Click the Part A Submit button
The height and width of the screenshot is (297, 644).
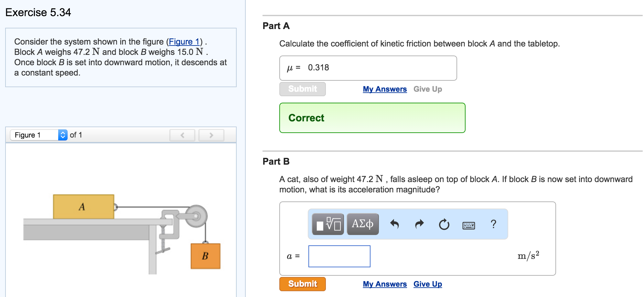tap(302, 89)
